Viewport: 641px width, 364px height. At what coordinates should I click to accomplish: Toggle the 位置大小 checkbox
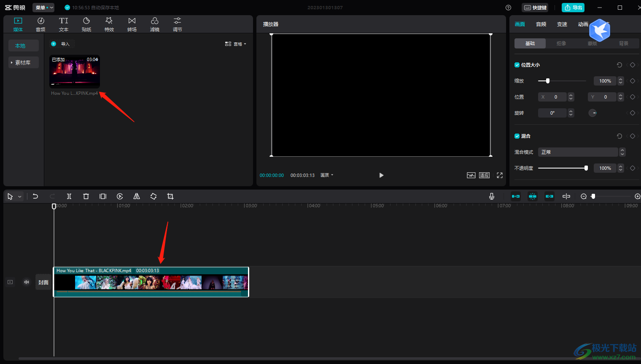[x=517, y=65]
